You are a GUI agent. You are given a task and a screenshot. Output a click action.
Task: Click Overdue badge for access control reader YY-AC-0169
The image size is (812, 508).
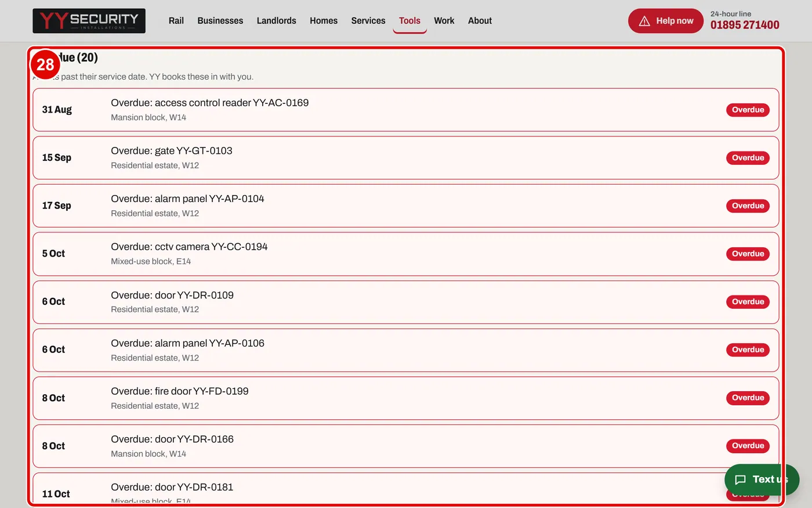(x=748, y=110)
